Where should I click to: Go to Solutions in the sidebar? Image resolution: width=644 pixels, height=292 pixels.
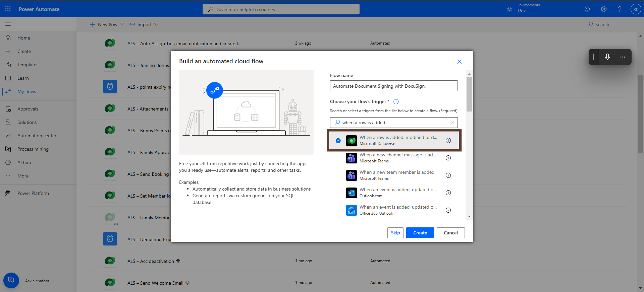pyautogui.click(x=27, y=122)
